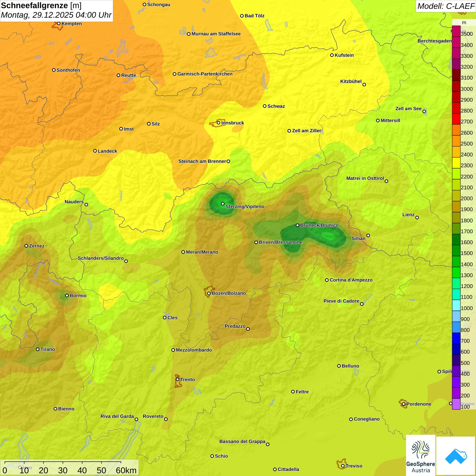Image resolution: width=476 pixels, height=476 pixels.
Task: Click the 'Mezzolombardo' label
Action: pos(194,350)
